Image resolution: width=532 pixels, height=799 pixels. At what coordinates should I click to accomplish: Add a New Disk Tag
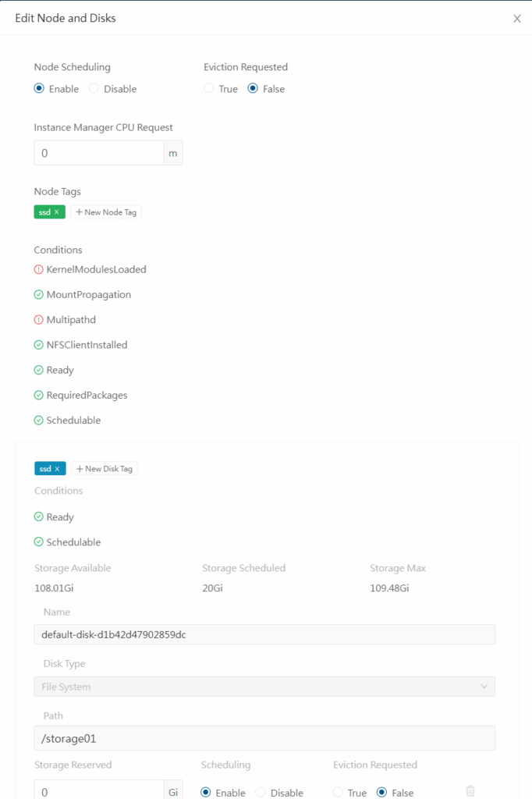tap(105, 469)
